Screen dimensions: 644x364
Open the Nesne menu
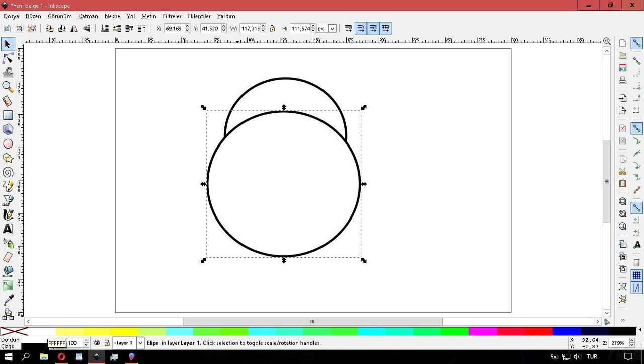[112, 16]
